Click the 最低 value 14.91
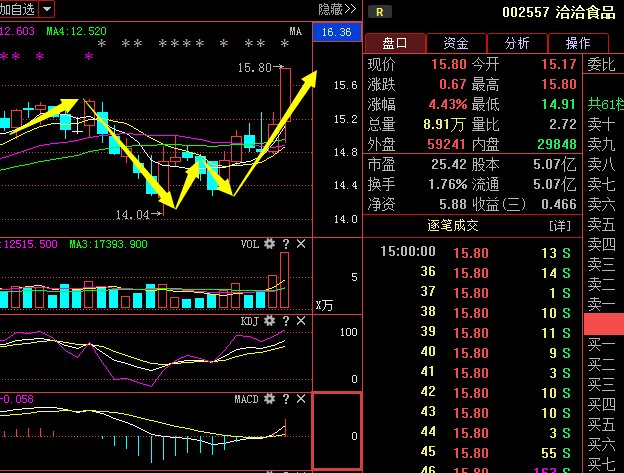Screen dimensions: 624x473 tap(559, 104)
